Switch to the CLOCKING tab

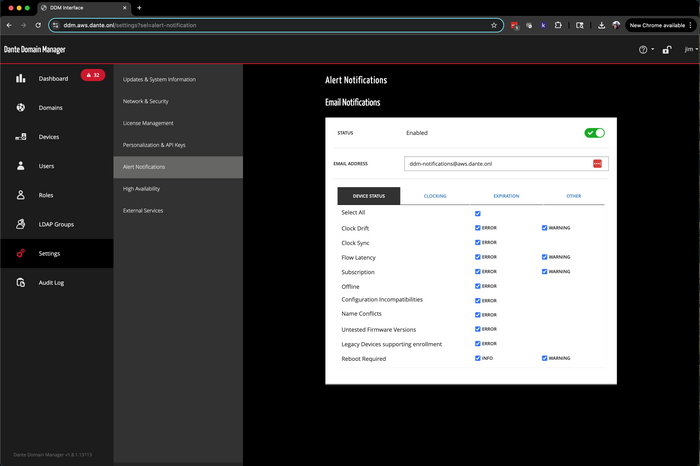435,196
